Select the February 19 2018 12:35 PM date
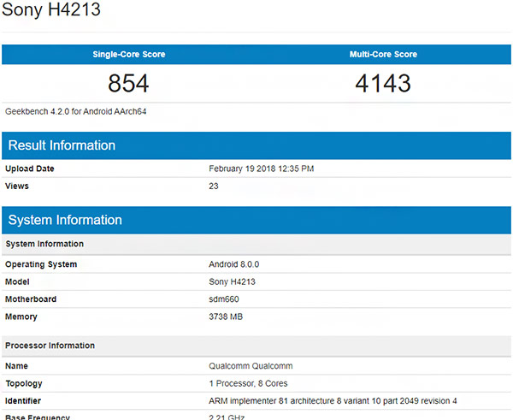The image size is (513, 420). click(261, 169)
